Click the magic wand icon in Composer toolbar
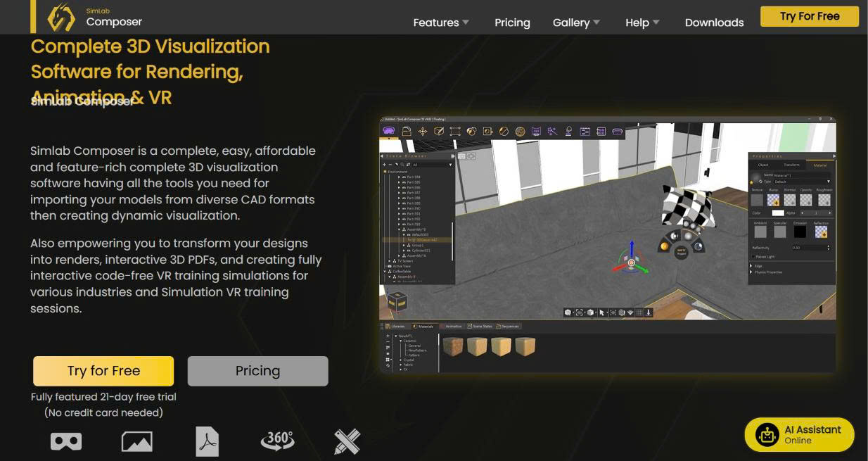868x461 pixels. pos(552,131)
